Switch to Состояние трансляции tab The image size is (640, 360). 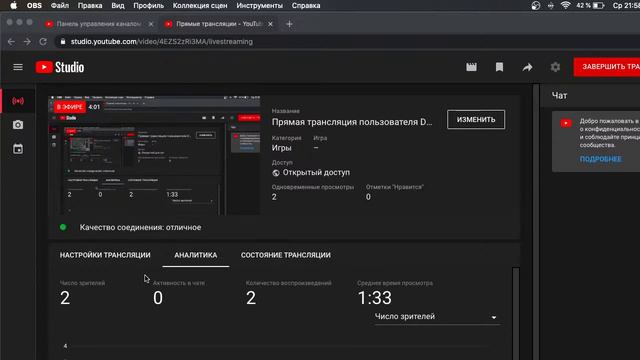286,255
